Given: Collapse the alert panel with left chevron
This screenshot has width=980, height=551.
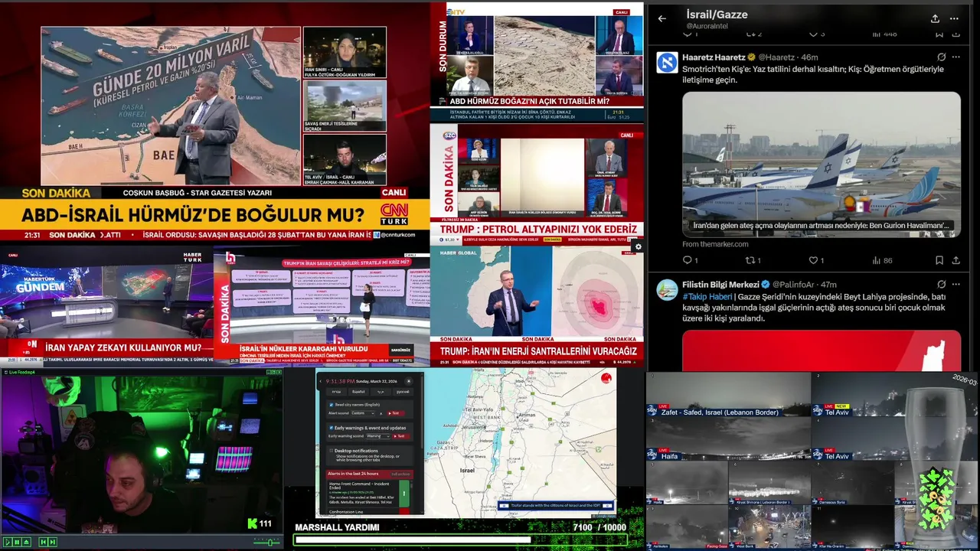Looking at the screenshot, I should [x=321, y=381].
